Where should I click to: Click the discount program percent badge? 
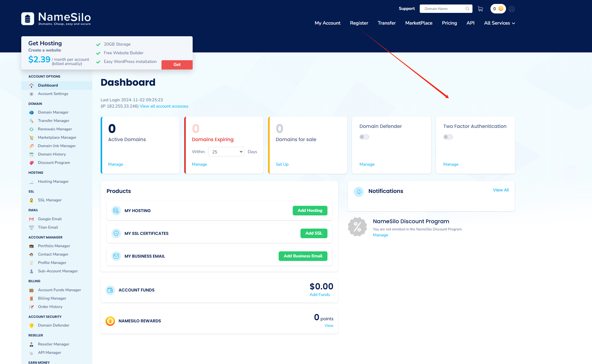[357, 227]
